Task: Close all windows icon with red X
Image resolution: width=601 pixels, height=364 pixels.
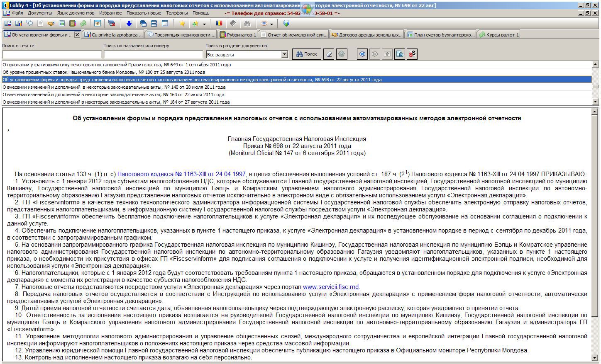Action: [x=112, y=24]
